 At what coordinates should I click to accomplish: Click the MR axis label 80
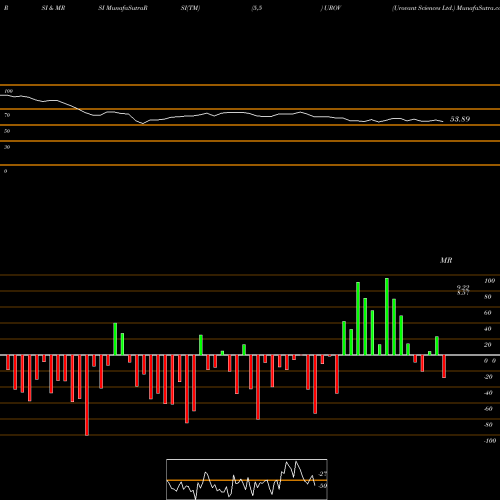488,297
